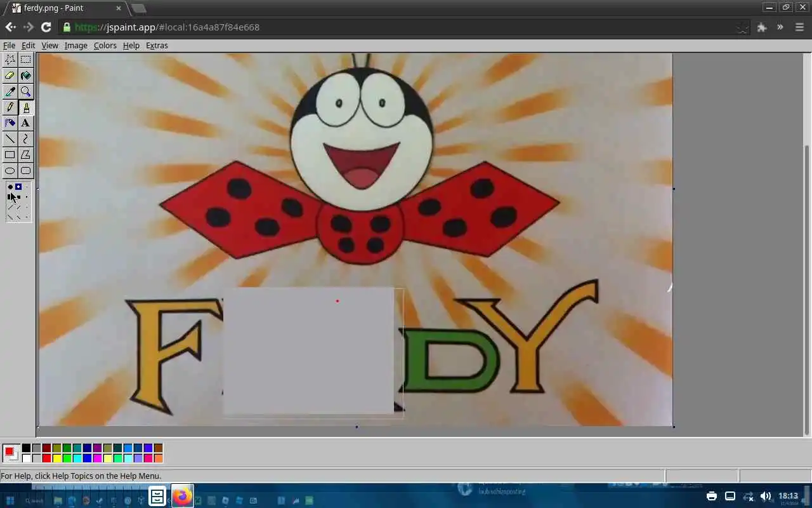Open the Colors menu
This screenshot has height=508, width=812.
click(x=105, y=46)
